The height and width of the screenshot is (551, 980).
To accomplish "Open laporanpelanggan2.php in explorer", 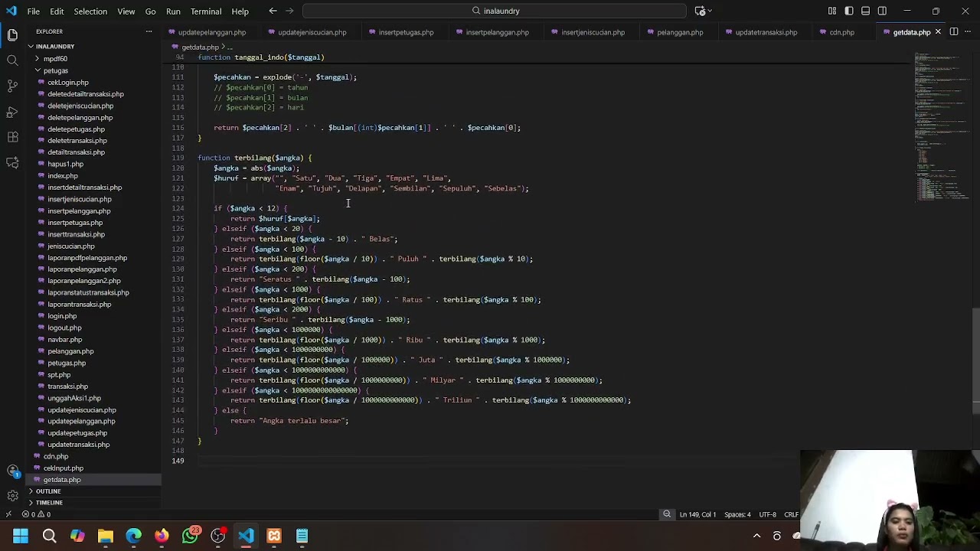I will point(83,281).
